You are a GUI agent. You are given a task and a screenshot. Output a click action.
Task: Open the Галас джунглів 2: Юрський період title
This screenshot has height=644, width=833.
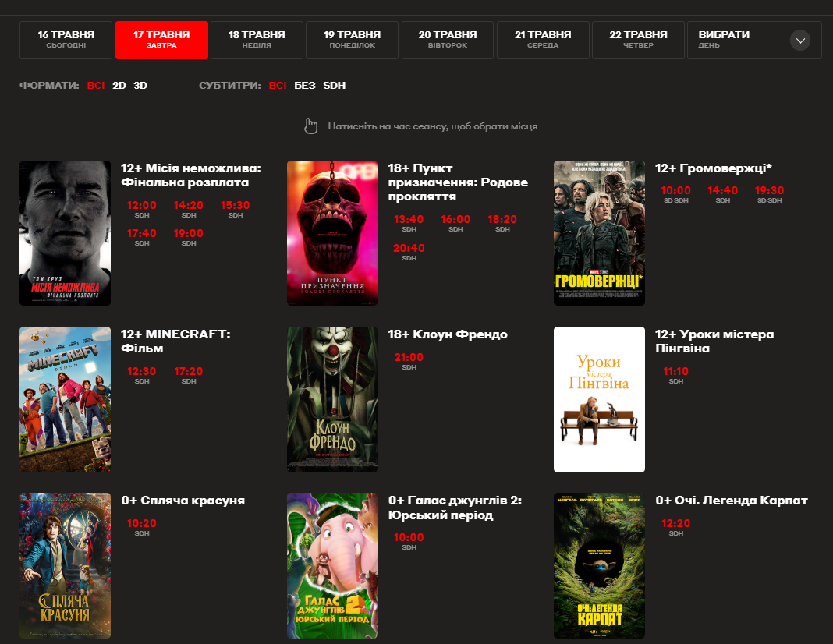(455, 508)
